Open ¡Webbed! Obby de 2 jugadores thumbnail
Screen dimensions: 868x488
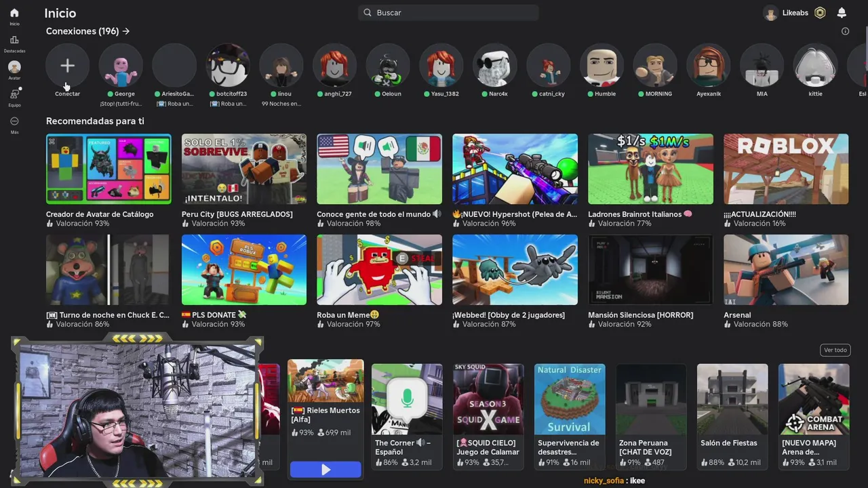(x=515, y=270)
